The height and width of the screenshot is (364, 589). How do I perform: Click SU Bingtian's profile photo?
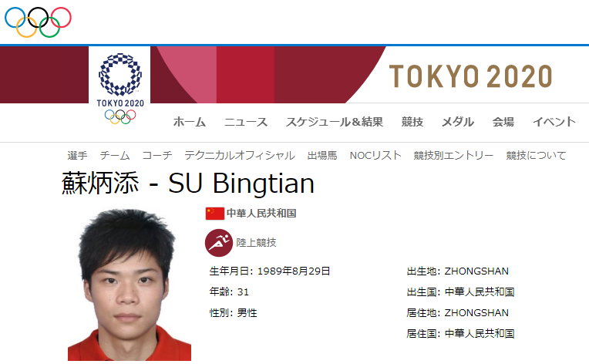(x=130, y=285)
